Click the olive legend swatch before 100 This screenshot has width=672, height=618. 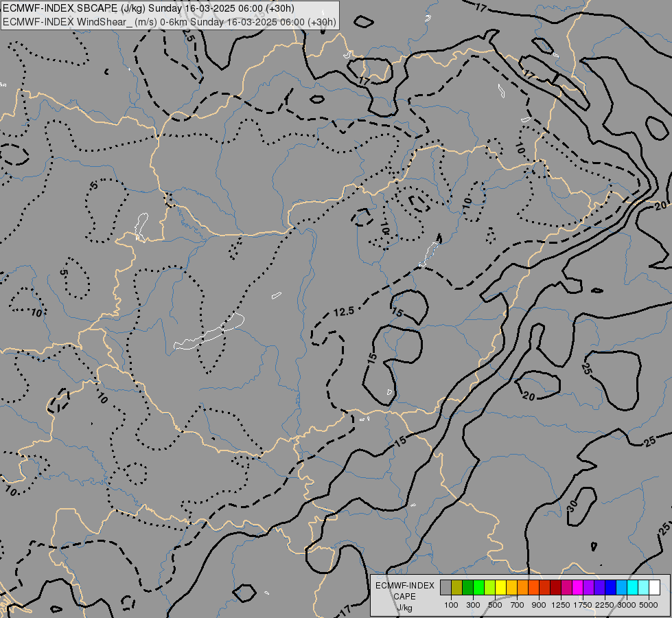click(x=457, y=588)
